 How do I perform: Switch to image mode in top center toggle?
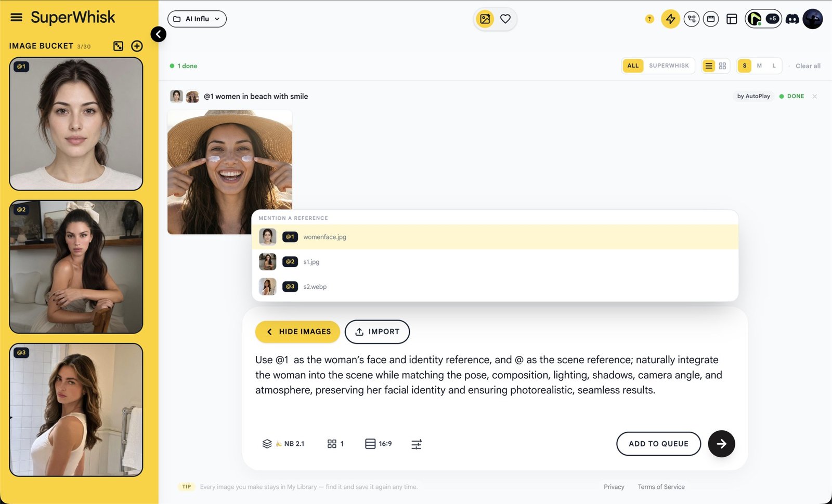(x=485, y=19)
